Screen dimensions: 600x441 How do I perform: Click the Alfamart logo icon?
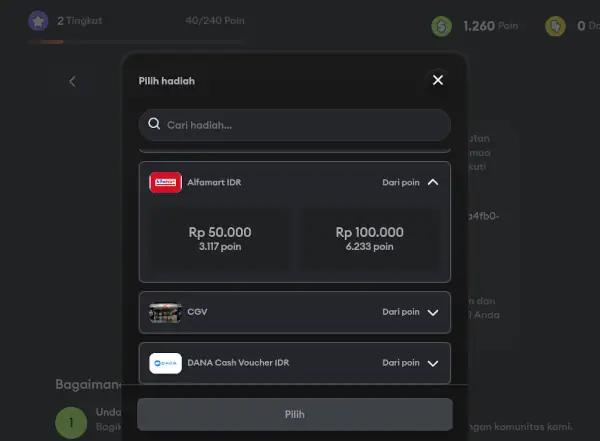point(165,182)
